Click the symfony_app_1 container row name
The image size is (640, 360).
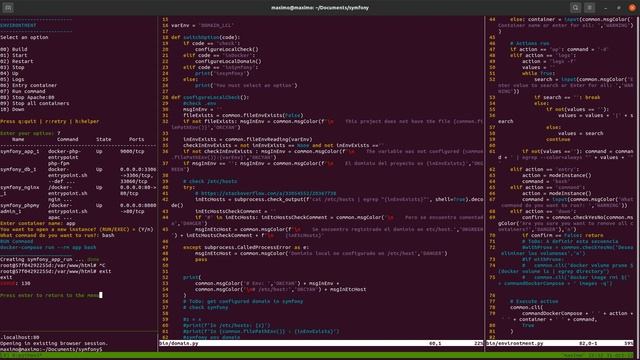point(20,151)
